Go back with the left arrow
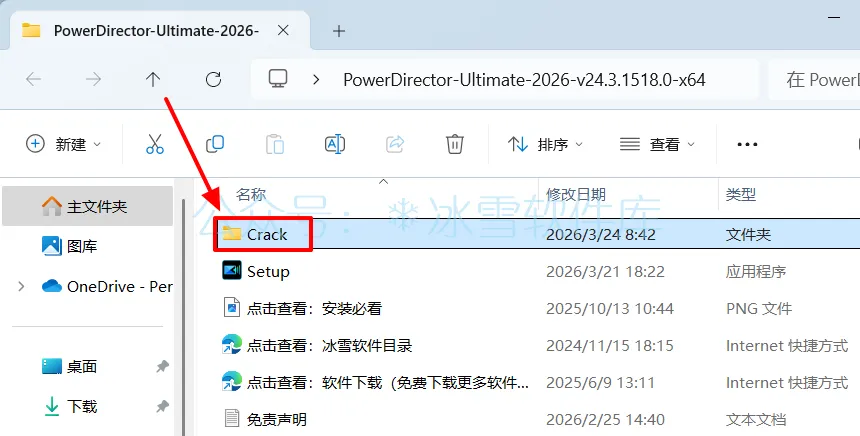 pos(33,80)
